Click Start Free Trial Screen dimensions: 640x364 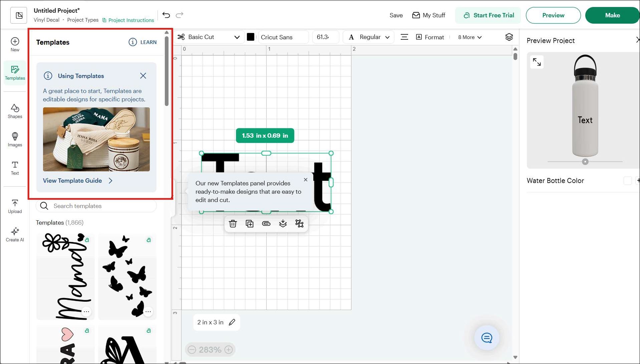(488, 15)
